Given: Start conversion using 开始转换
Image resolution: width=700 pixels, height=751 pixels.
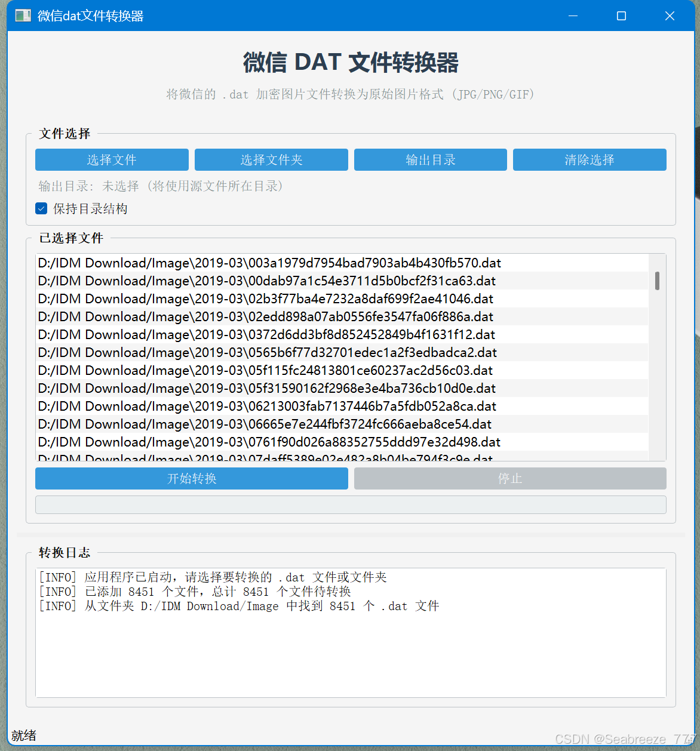Looking at the screenshot, I should point(191,478).
